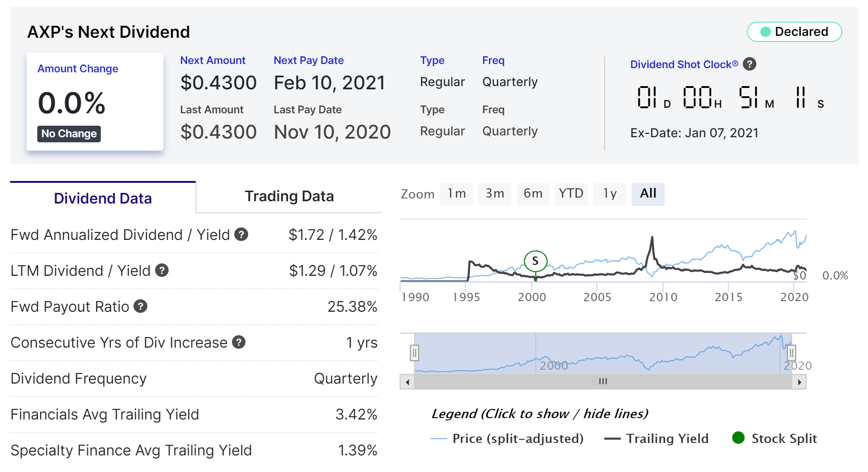868x472 pixels.
Task: Click the 3.42% value
Action: [x=356, y=414]
